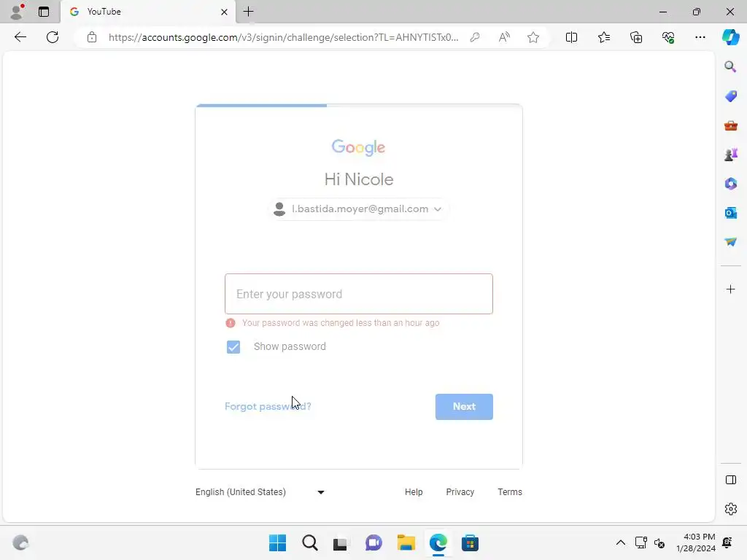The image size is (747, 560).
Task: Add this page to favorites star
Action: [x=533, y=37]
